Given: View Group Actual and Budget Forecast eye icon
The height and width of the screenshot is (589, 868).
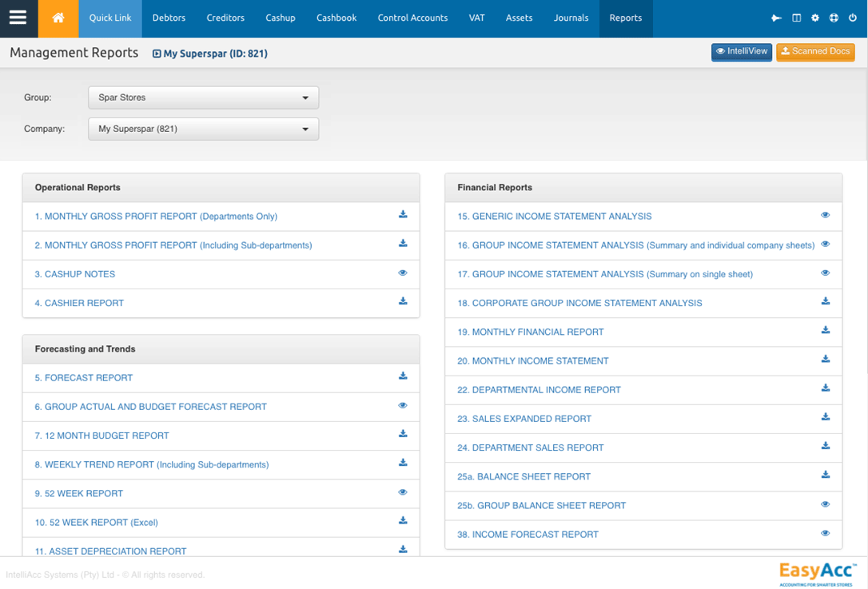Looking at the screenshot, I should pos(403,405).
